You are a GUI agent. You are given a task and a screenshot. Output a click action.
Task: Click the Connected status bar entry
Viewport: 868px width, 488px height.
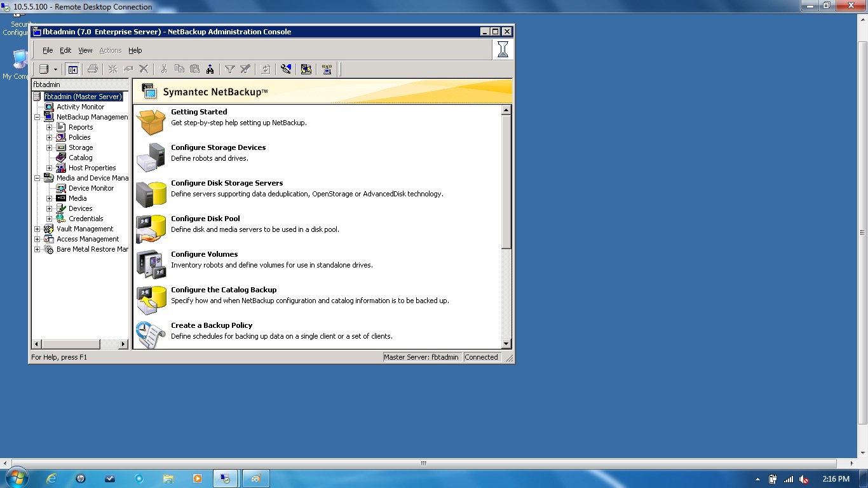(482, 357)
